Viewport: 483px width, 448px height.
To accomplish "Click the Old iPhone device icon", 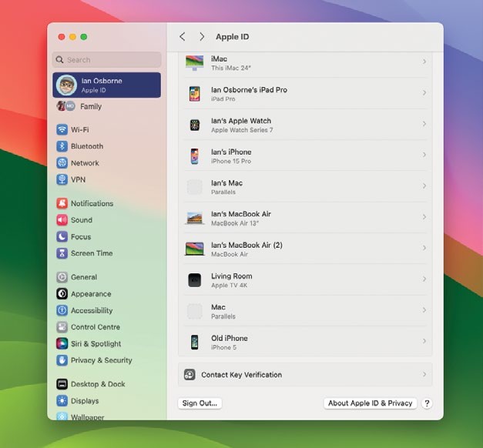I will (x=194, y=342).
